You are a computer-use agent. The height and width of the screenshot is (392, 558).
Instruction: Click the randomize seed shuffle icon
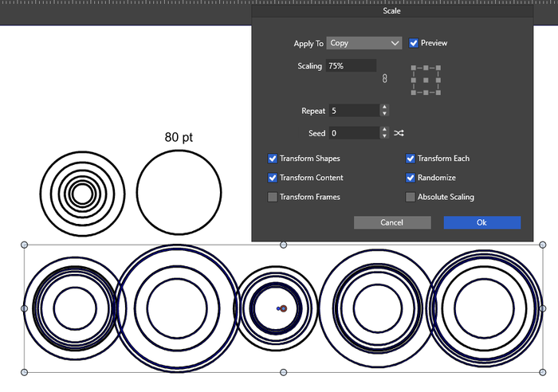(399, 133)
